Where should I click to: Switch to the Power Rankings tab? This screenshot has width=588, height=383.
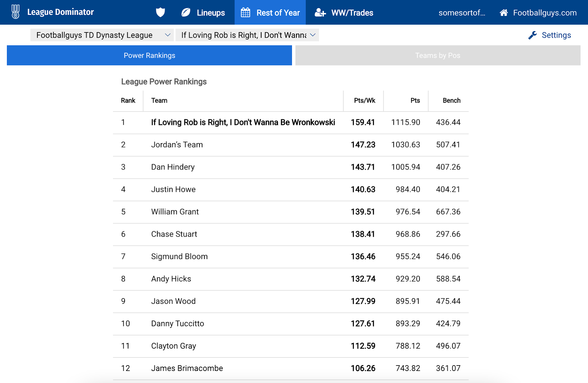[149, 55]
